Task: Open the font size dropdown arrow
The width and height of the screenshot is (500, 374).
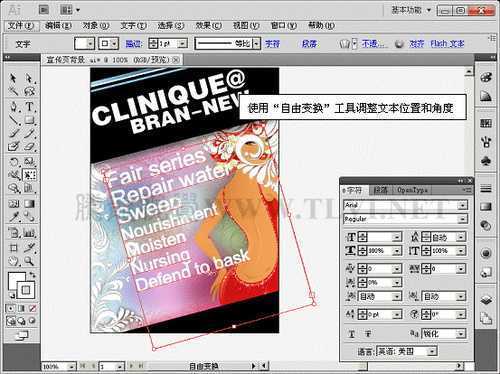Action: (x=397, y=237)
